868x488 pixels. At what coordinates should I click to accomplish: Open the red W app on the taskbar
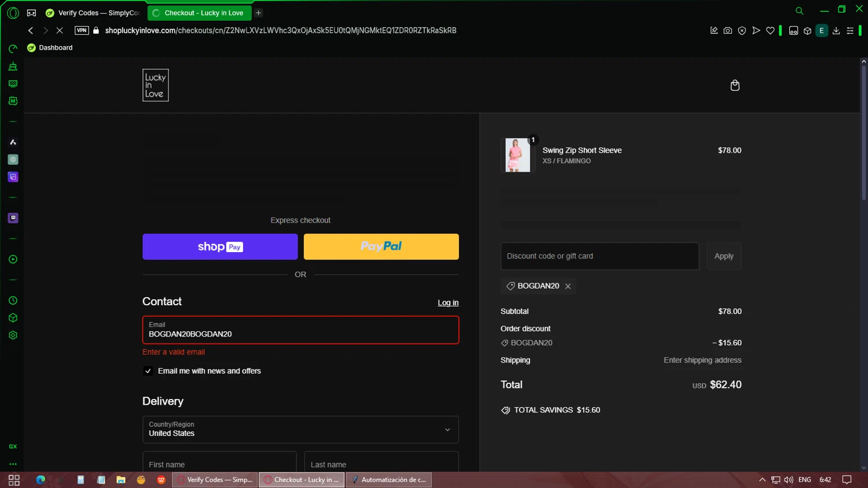[x=161, y=480]
